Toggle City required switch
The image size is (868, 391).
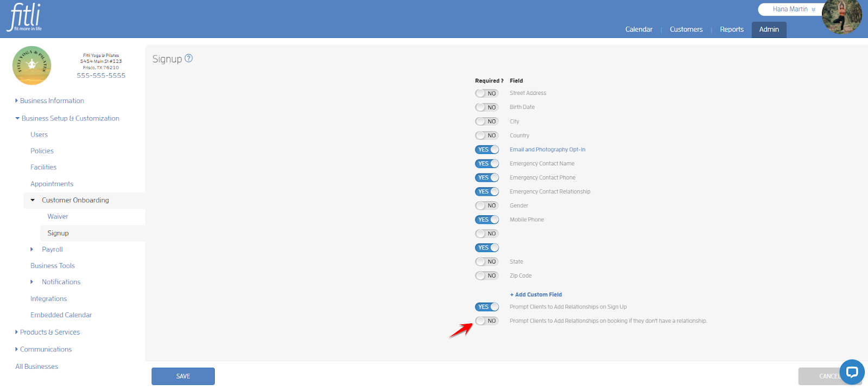pos(487,121)
